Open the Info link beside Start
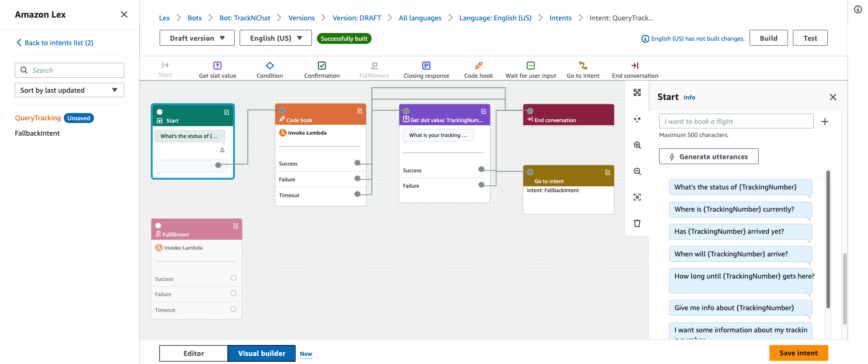Viewport: 868px width, 364px height. [689, 97]
